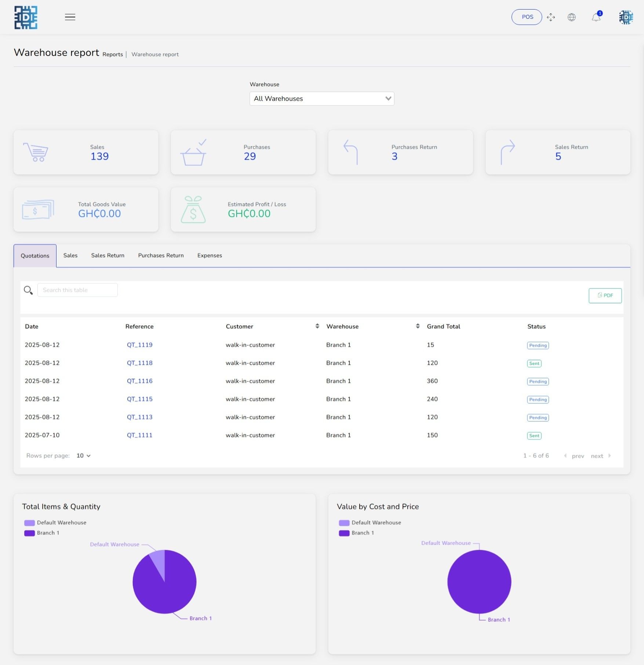Toggle fullscreen mode icon

(551, 17)
